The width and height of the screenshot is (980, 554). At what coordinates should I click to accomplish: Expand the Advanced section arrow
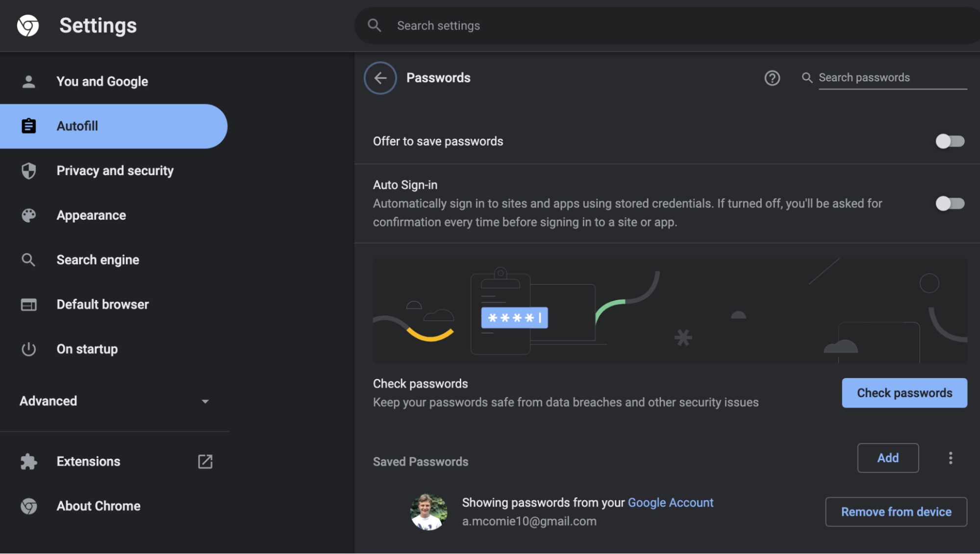pyautogui.click(x=205, y=401)
